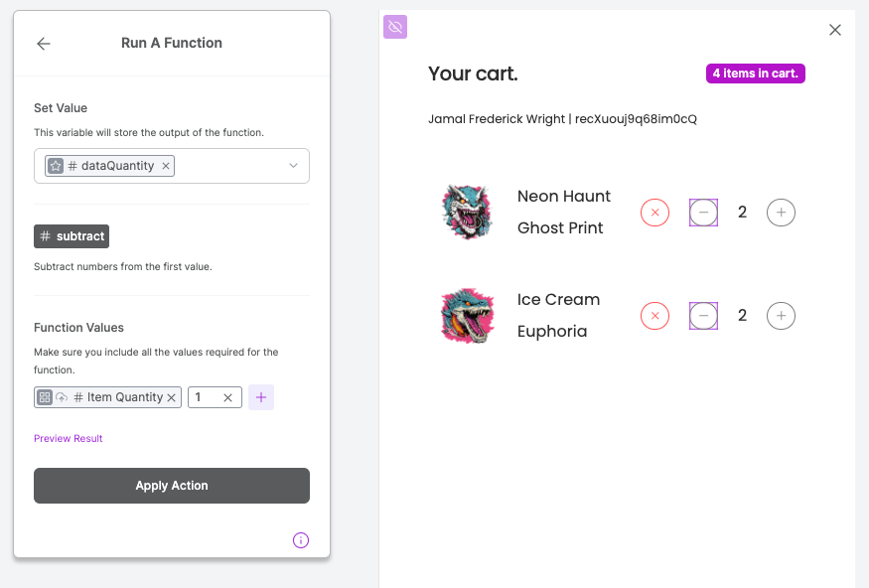Image resolution: width=869 pixels, height=588 pixels.
Task: Close the cart preview panel
Action: coord(835,30)
